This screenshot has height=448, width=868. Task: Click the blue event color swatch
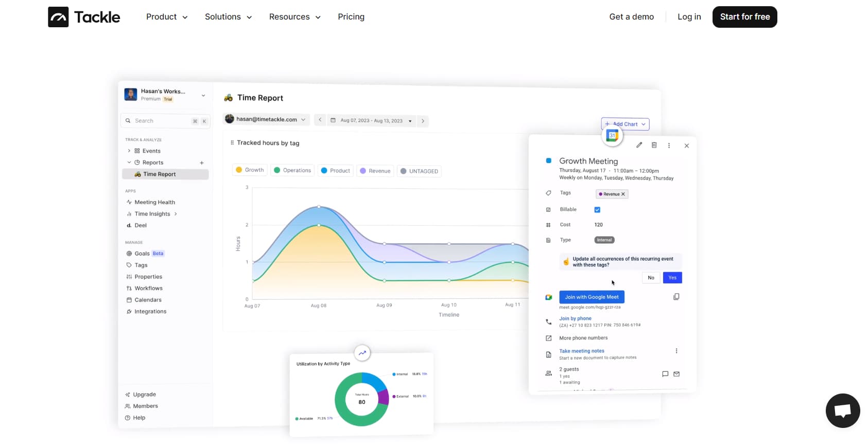[x=548, y=161]
